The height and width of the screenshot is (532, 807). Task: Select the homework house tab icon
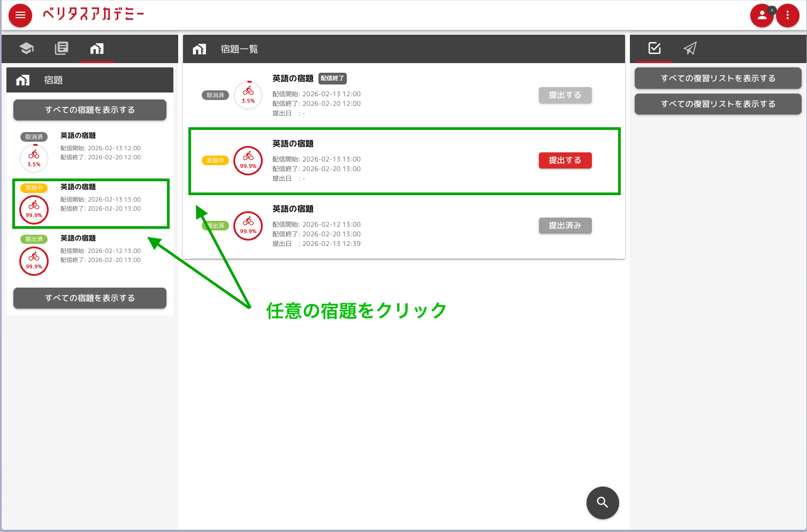(97, 49)
